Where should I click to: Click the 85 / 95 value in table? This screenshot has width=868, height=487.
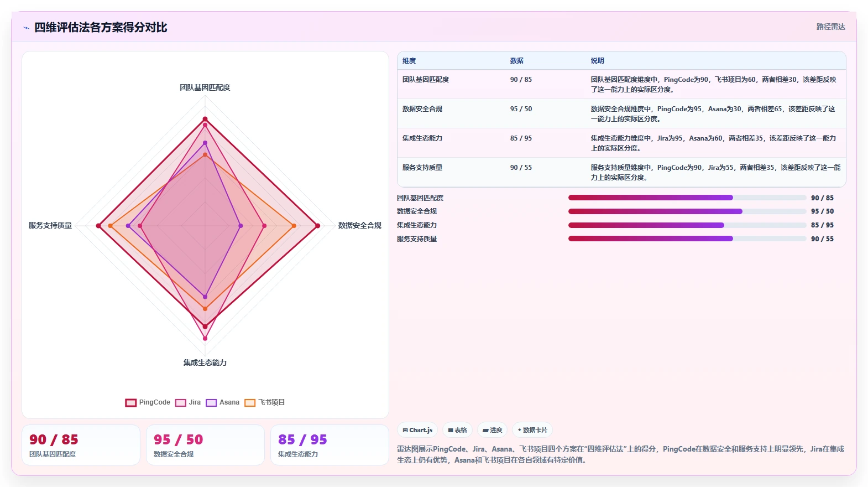[521, 138]
